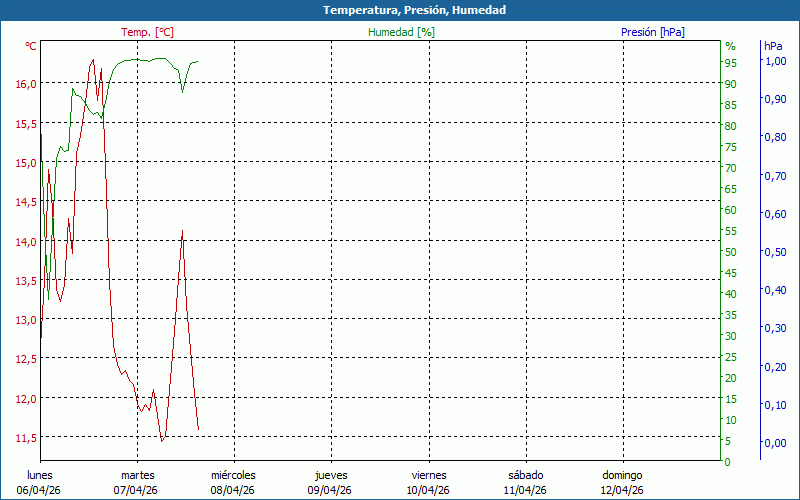Click the 50 tick on humidity axis
Viewport: 800px width, 500px height.
tap(730, 252)
